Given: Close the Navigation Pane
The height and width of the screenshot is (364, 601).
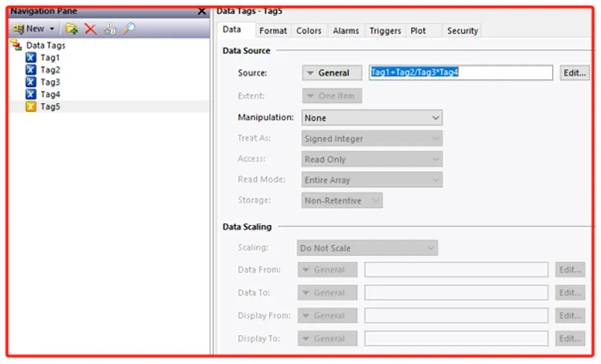Looking at the screenshot, I should [x=202, y=11].
